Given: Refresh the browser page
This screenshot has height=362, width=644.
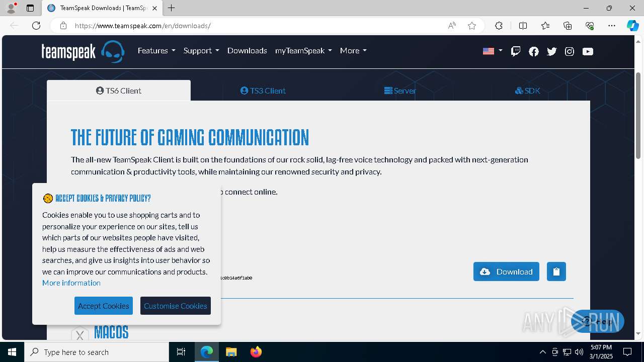Looking at the screenshot, I should pyautogui.click(x=36, y=26).
